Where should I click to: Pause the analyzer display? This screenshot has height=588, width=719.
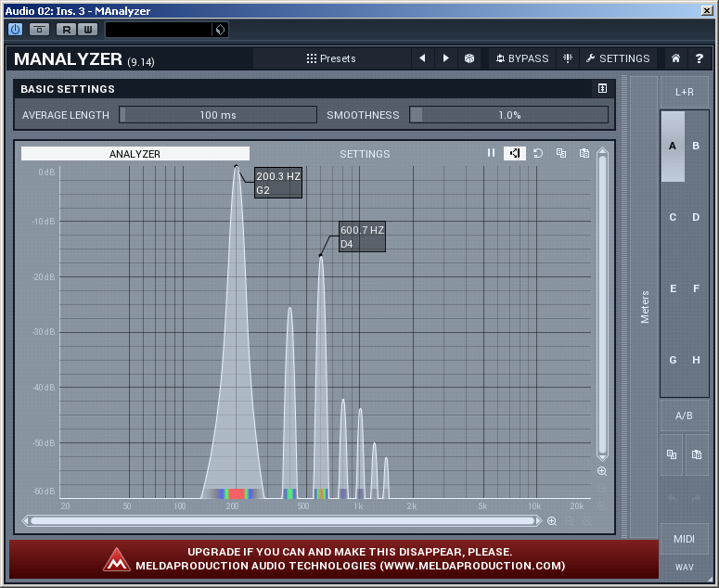(491, 153)
